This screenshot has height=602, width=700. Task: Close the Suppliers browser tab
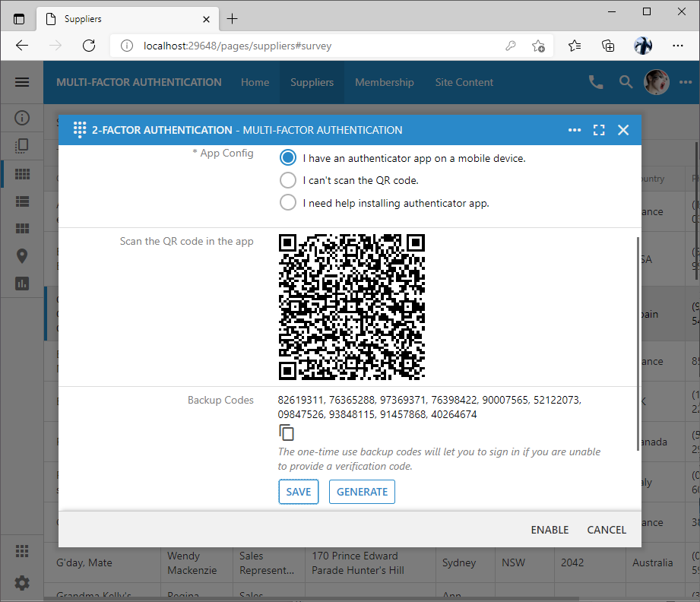click(206, 19)
